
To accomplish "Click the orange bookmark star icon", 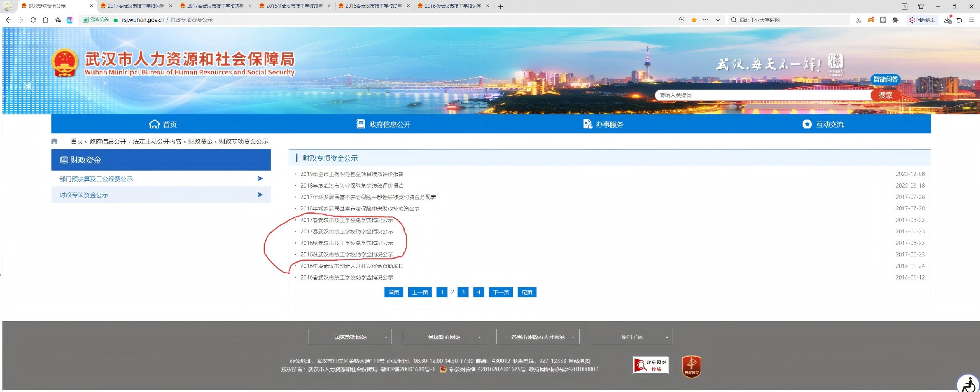I will (694, 20).
